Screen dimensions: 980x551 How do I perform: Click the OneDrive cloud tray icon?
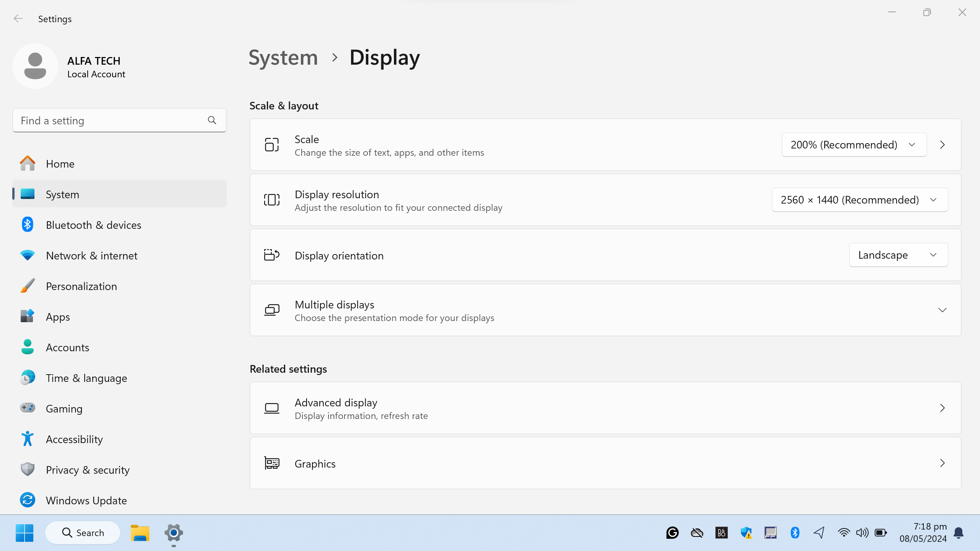tap(697, 533)
